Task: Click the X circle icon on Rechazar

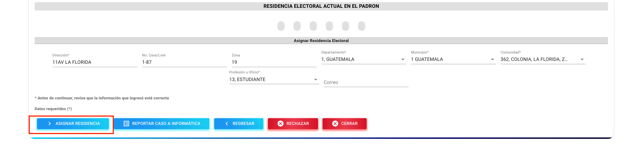Action: (x=281, y=124)
